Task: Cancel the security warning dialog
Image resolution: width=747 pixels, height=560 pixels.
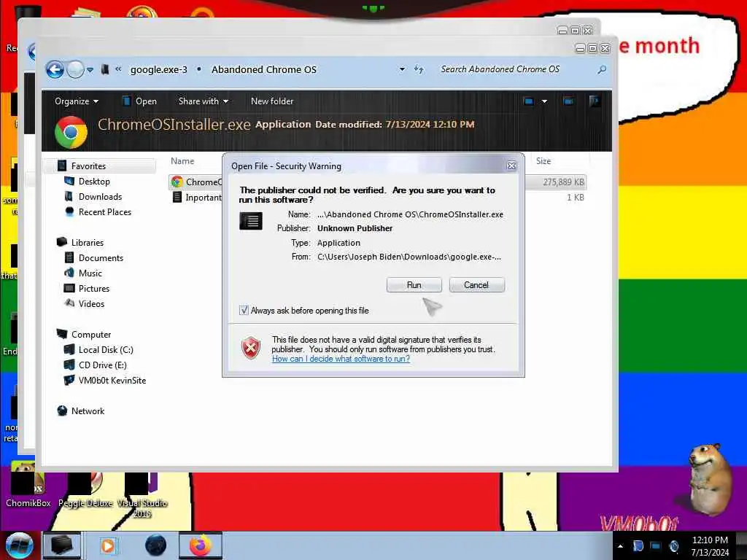Action: [x=476, y=285]
